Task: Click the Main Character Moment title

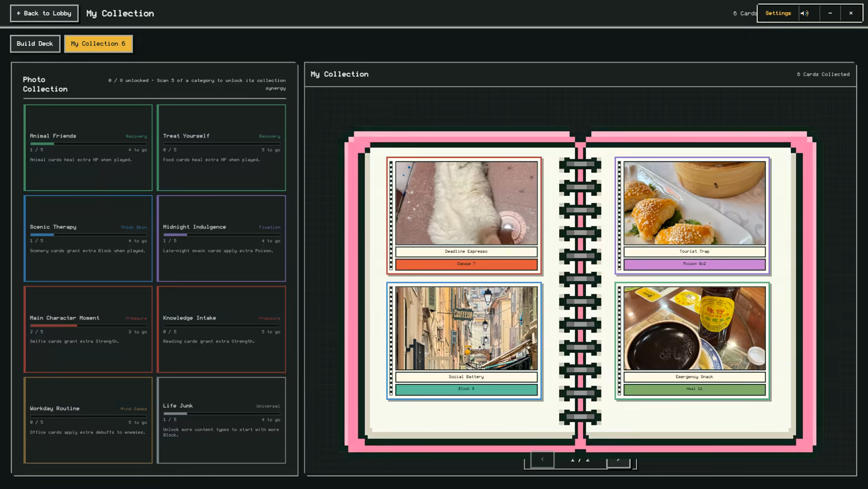Action: pos(65,317)
